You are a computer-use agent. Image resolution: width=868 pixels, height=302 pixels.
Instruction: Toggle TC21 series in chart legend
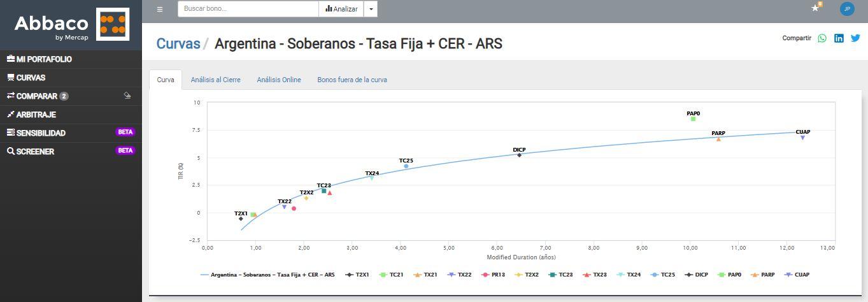point(391,275)
